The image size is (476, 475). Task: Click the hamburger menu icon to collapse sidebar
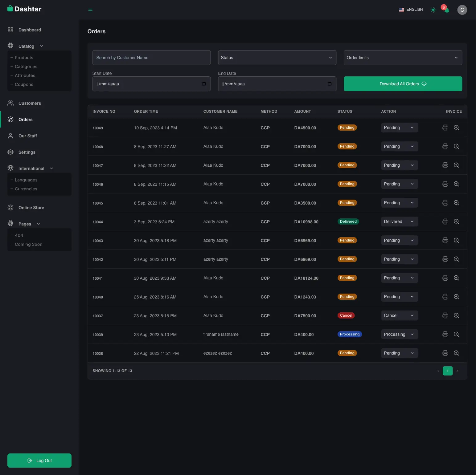[90, 10]
